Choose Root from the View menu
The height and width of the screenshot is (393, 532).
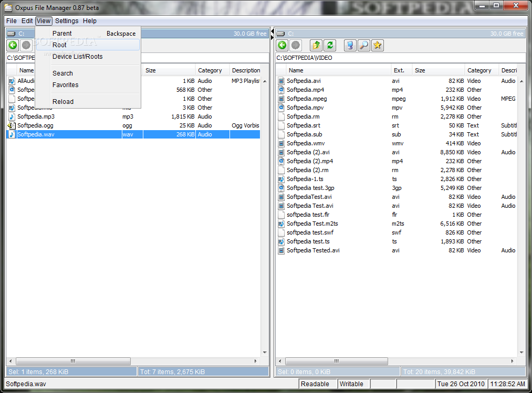pyautogui.click(x=88, y=45)
